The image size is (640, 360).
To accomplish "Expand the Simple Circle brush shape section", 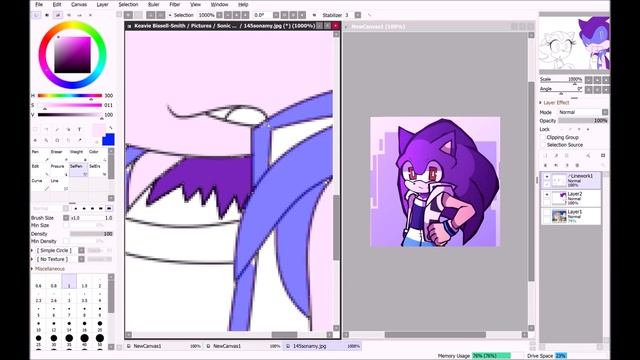I will pos(32,250).
